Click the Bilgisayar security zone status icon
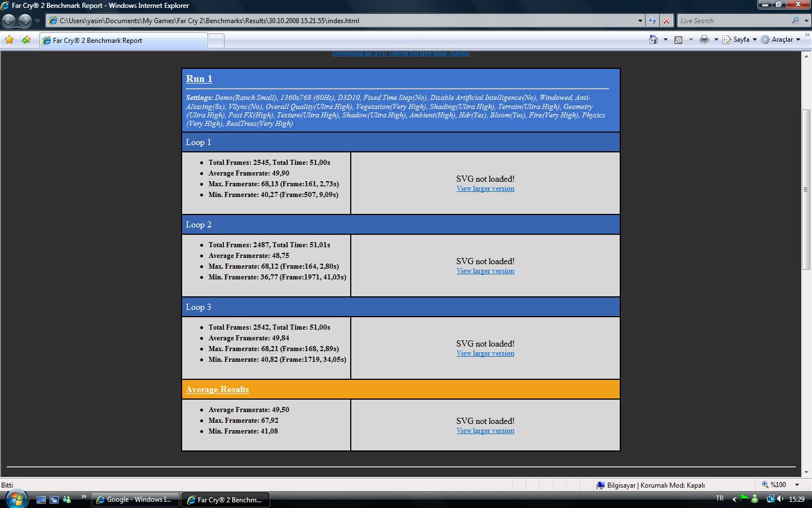Viewport: 812px width, 508px height. (x=600, y=485)
